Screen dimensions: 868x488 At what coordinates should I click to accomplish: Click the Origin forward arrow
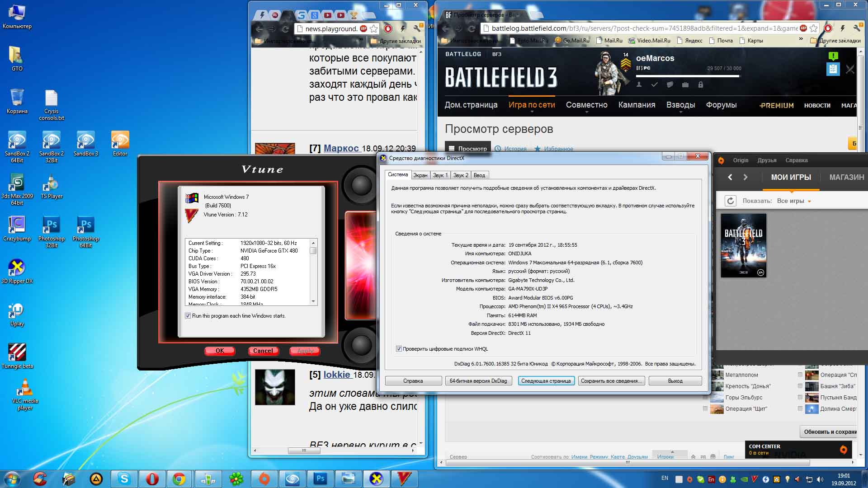[x=745, y=177]
